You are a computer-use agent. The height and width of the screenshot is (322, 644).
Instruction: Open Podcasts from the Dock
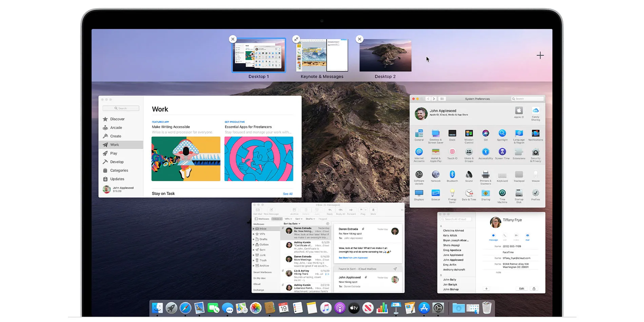point(340,308)
